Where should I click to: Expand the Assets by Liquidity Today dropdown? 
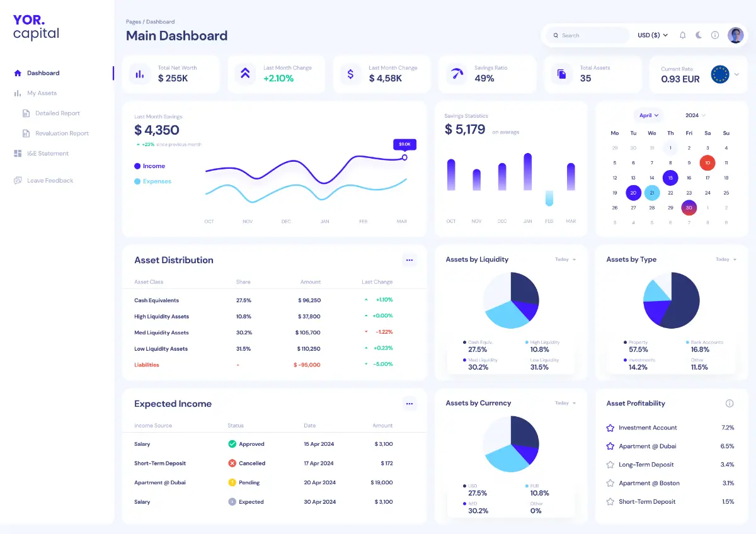click(565, 259)
